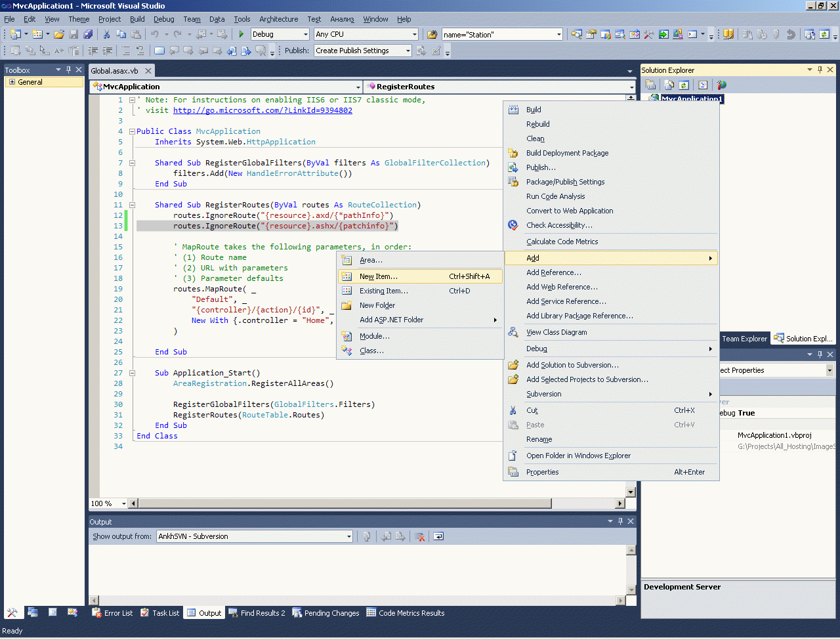Expand the General toolbox group

12,82
